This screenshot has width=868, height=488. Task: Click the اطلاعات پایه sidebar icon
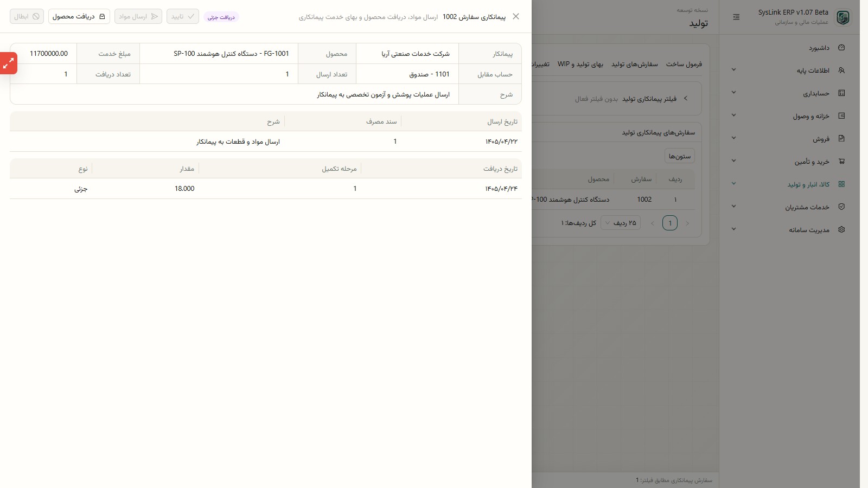[841, 70]
